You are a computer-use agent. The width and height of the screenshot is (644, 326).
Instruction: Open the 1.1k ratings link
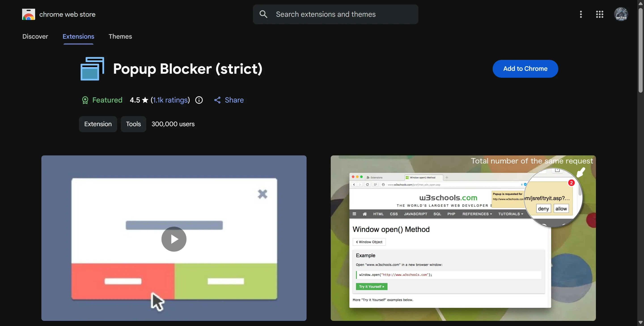pos(170,100)
